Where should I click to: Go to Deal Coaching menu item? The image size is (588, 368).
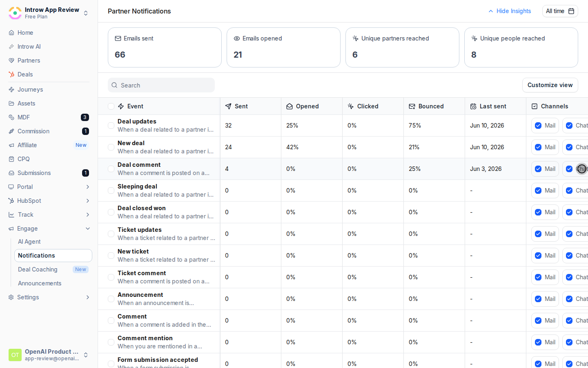(38, 269)
